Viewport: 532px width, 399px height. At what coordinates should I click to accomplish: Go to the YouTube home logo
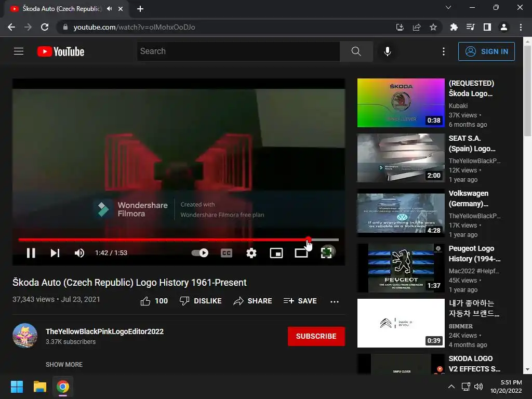coord(60,51)
